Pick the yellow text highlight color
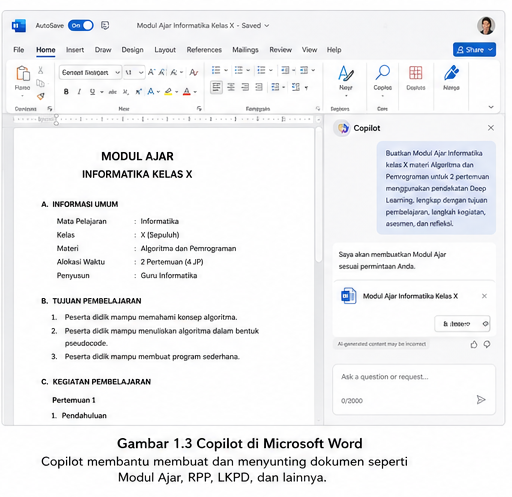 (168, 92)
